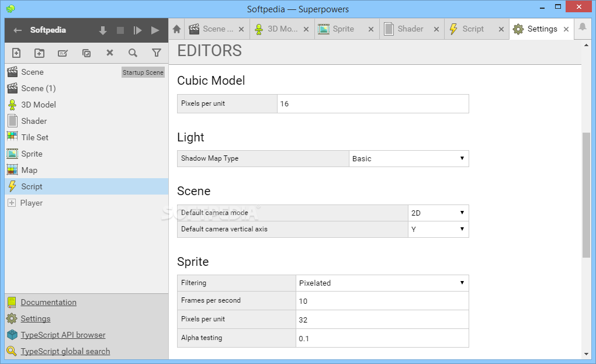Viewport: 596px width, 364px height.
Task: Select the Sprite asset in tree
Action: point(86,154)
